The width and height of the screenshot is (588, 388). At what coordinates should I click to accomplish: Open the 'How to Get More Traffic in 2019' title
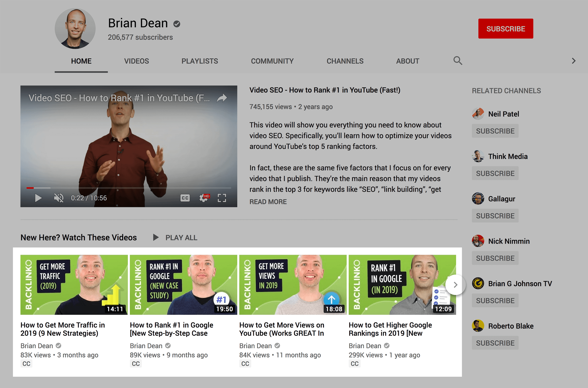(x=63, y=329)
